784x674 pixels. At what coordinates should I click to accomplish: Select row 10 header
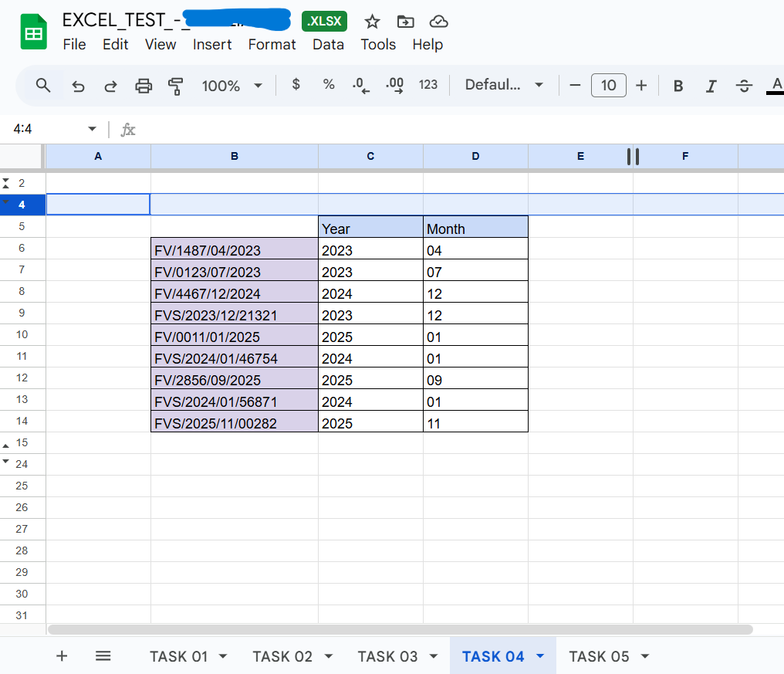pyautogui.click(x=22, y=334)
